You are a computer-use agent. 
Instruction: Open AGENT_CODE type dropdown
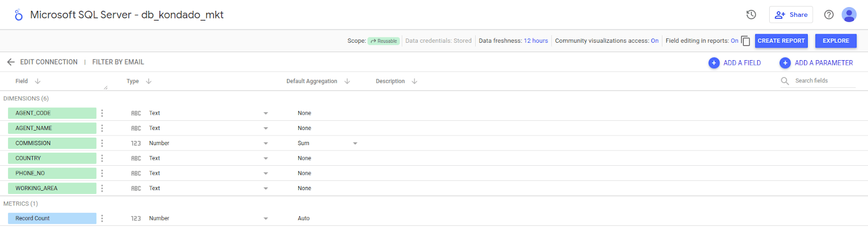[x=266, y=113]
